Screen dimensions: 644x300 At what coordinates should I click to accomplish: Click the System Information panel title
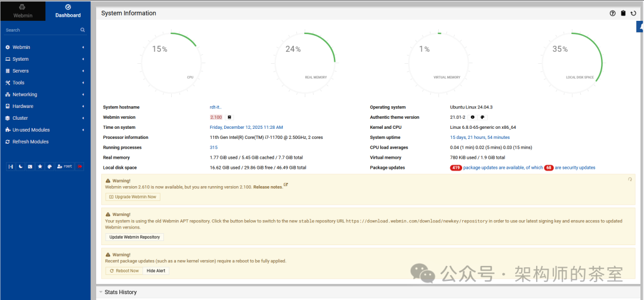click(x=129, y=13)
